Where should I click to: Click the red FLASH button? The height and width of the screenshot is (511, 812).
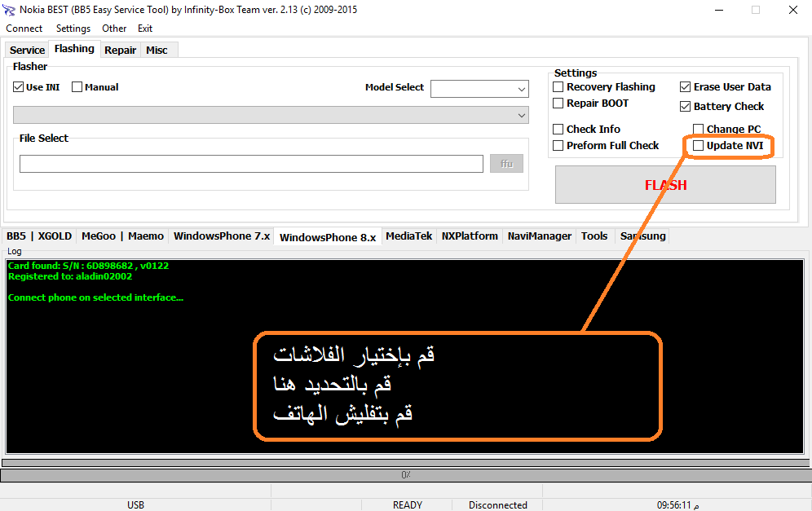tap(665, 185)
